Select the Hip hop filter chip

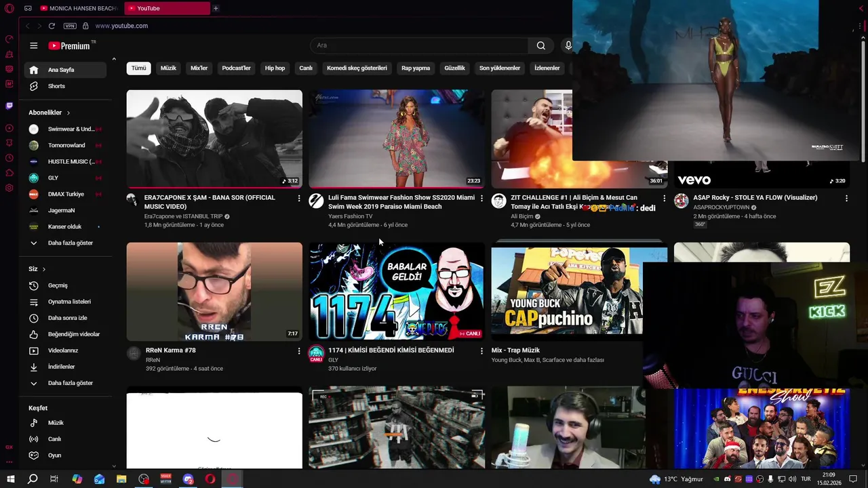pyautogui.click(x=275, y=68)
